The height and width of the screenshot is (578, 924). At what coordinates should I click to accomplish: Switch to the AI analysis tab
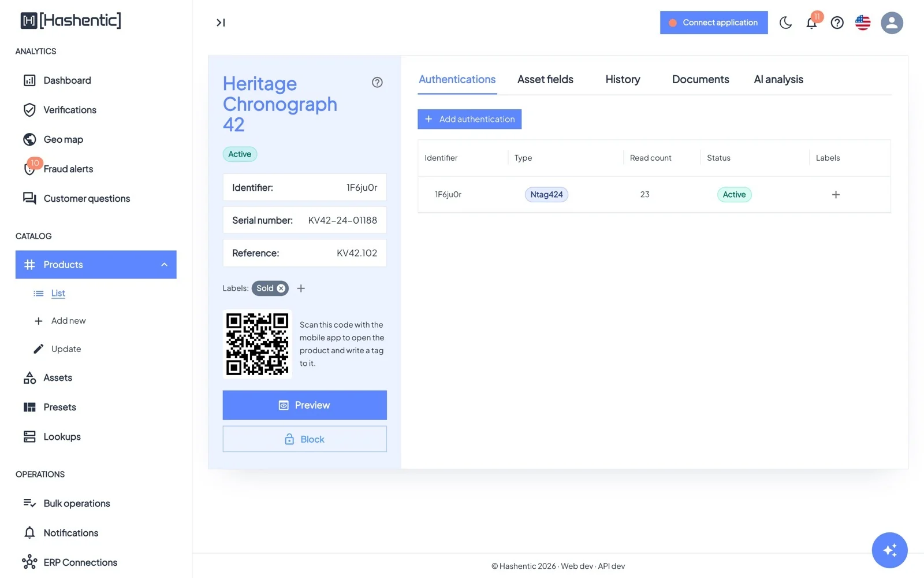point(778,80)
